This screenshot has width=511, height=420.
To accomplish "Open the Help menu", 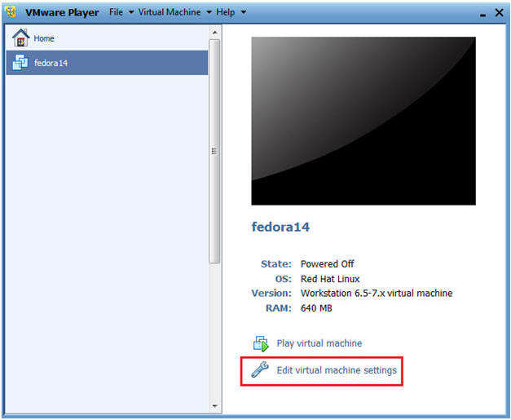I will (x=225, y=12).
